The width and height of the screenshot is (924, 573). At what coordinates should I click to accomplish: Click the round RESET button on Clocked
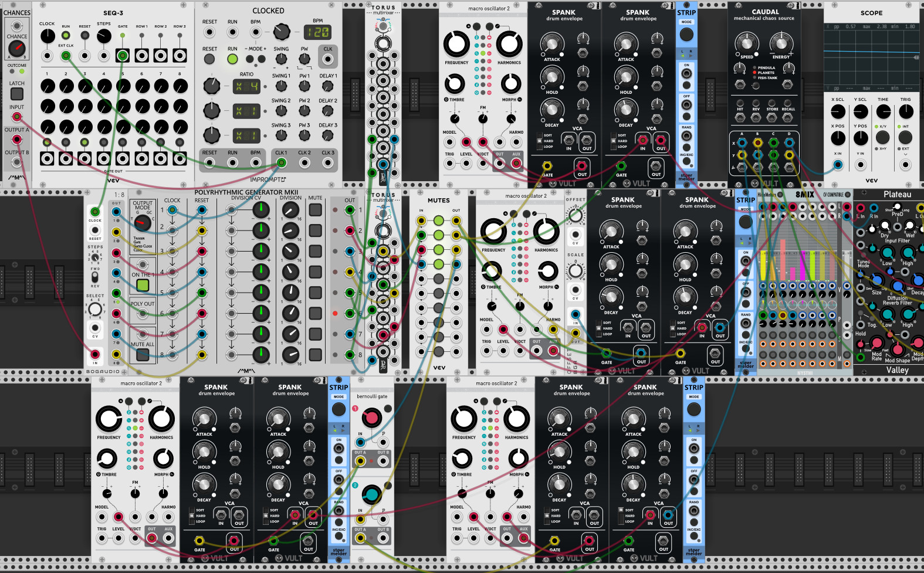(209, 59)
